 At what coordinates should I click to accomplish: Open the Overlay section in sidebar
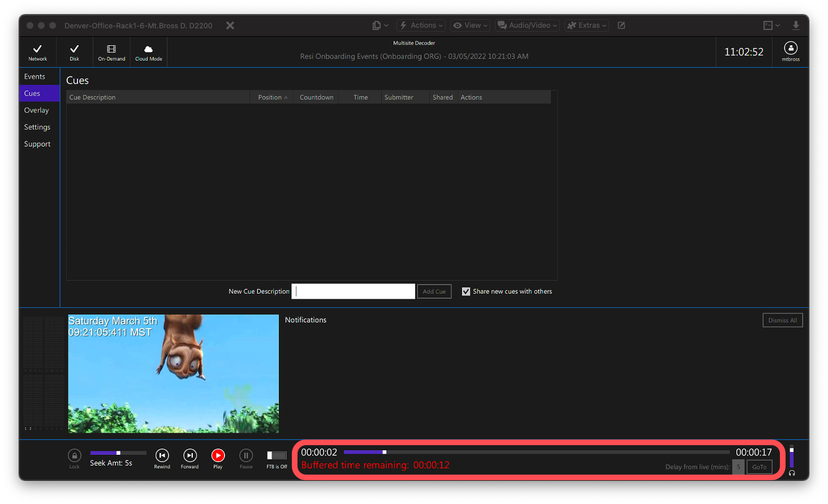(36, 110)
